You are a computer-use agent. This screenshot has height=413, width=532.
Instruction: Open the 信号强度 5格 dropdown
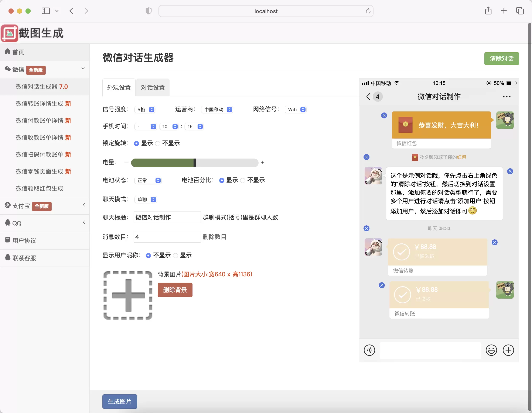pyautogui.click(x=145, y=110)
